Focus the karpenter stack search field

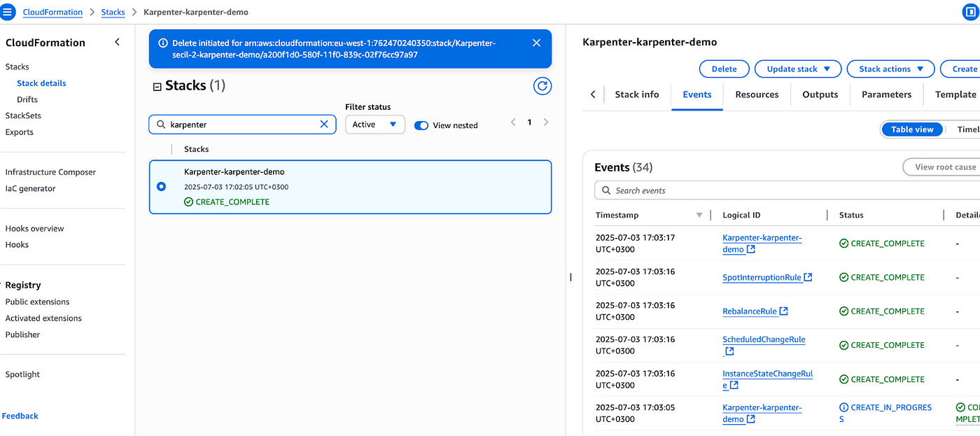pos(242,125)
